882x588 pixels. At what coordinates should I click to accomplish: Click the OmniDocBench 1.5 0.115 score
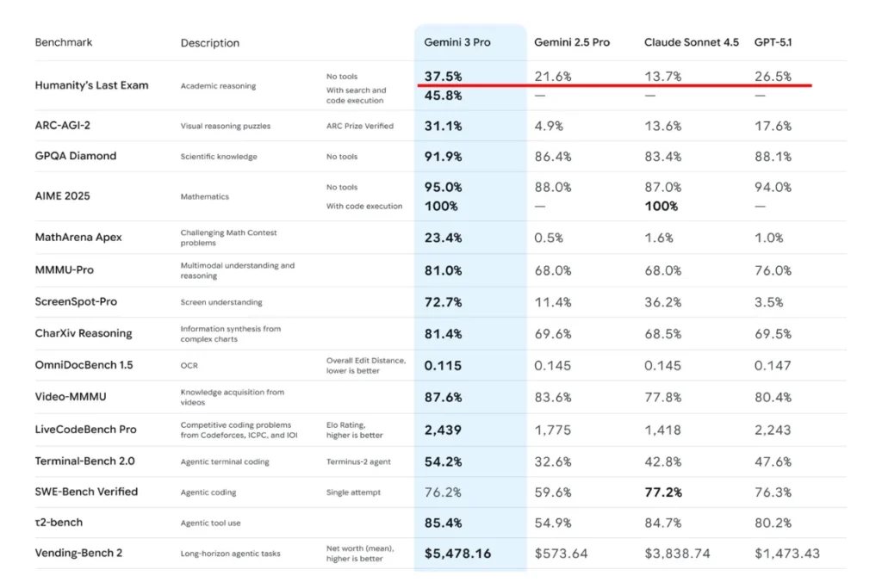443,365
